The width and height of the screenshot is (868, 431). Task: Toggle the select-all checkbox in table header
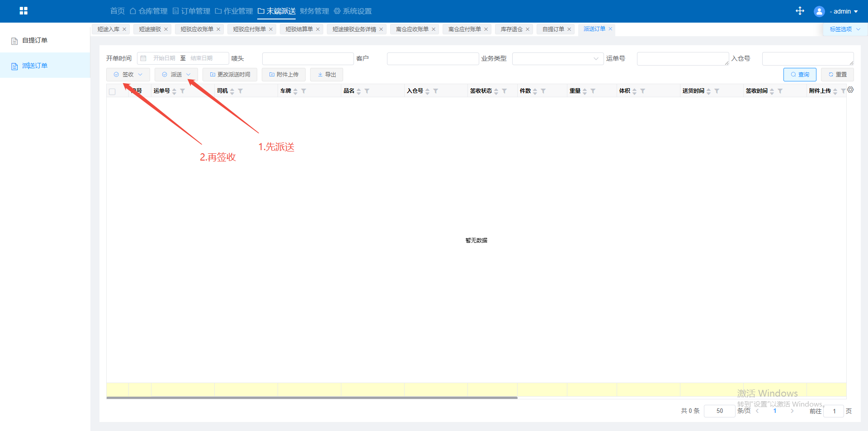[112, 92]
